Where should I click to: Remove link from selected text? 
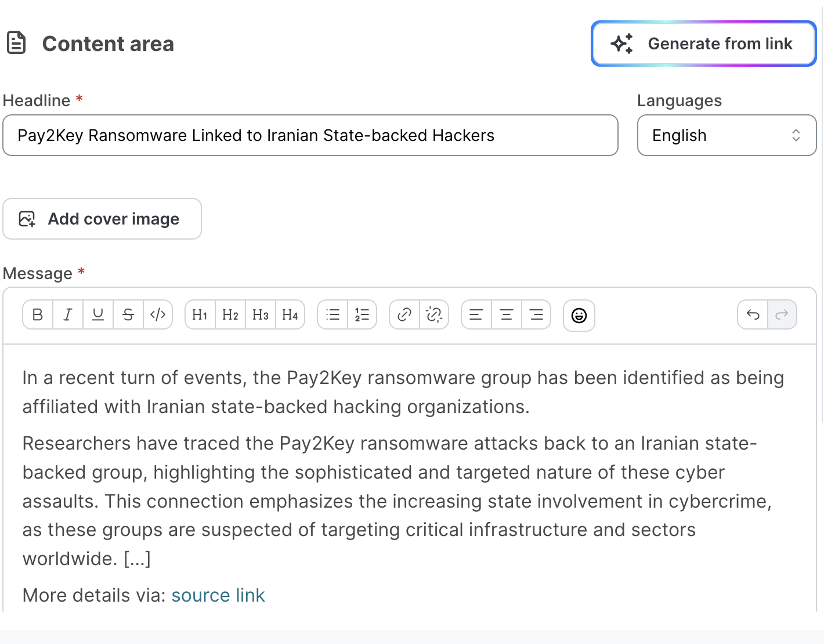coord(434,314)
